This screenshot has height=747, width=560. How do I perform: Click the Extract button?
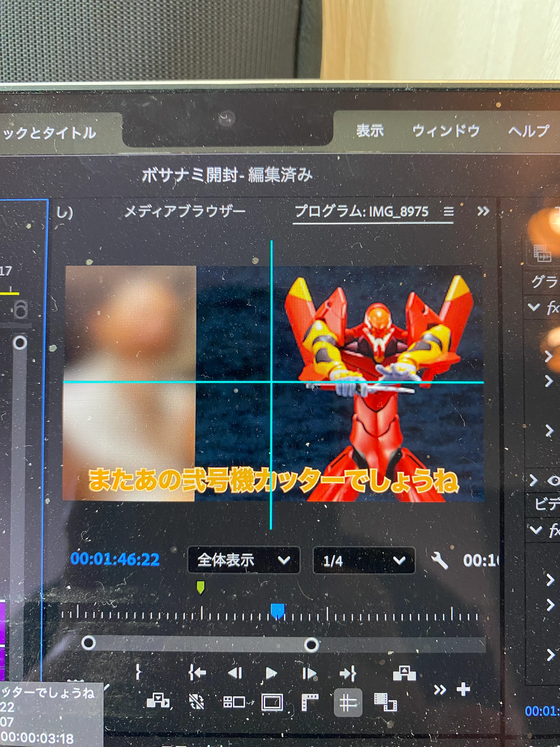click(158, 701)
